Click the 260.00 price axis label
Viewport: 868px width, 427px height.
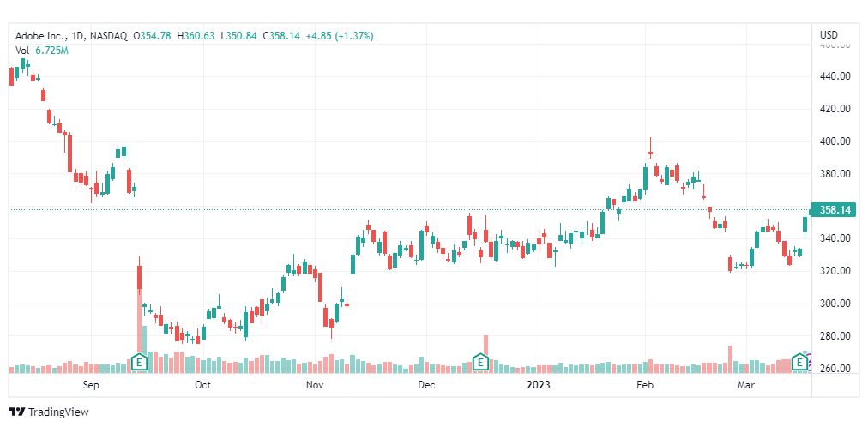[x=835, y=369]
